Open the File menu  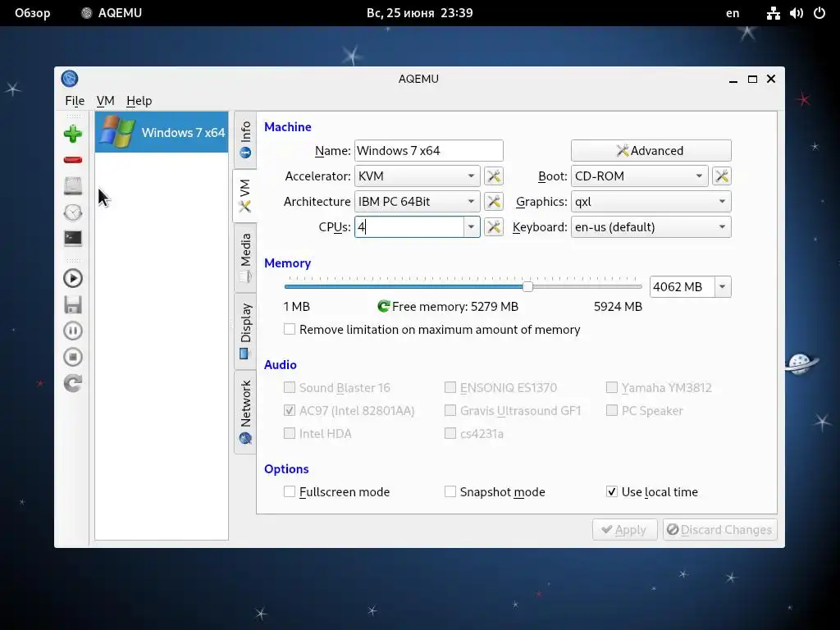[x=75, y=101]
